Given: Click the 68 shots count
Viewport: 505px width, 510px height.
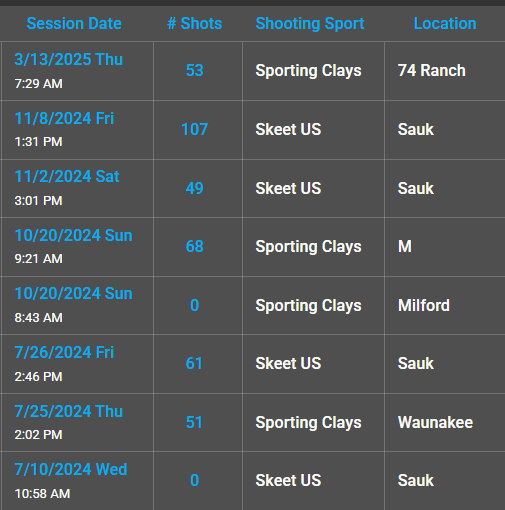Looking at the screenshot, I should tap(195, 246).
